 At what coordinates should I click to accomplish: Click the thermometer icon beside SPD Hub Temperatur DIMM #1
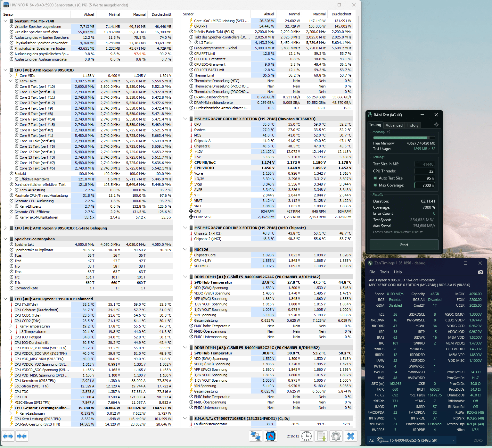coord(191,282)
